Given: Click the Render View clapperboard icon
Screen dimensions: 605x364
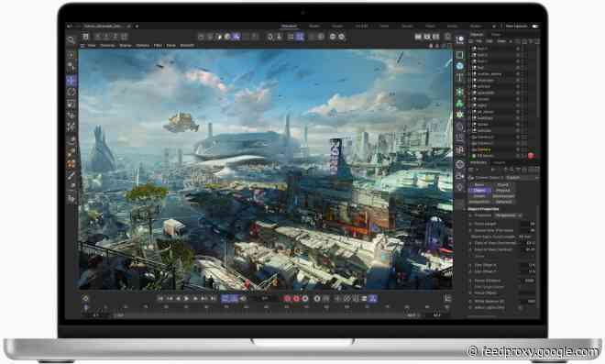Looking at the screenshot, I should click(418, 37).
